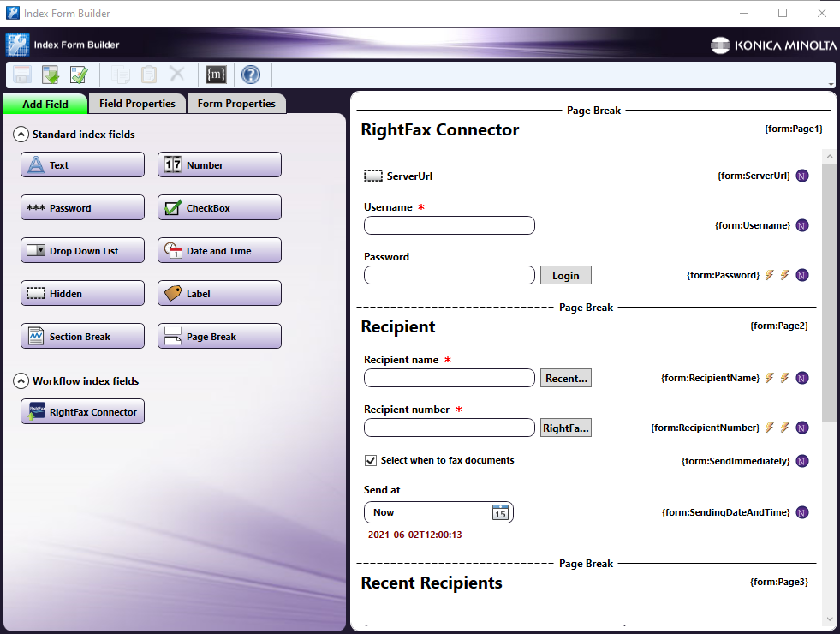Click second lightning bolt next to form:RecipientName

click(x=785, y=378)
